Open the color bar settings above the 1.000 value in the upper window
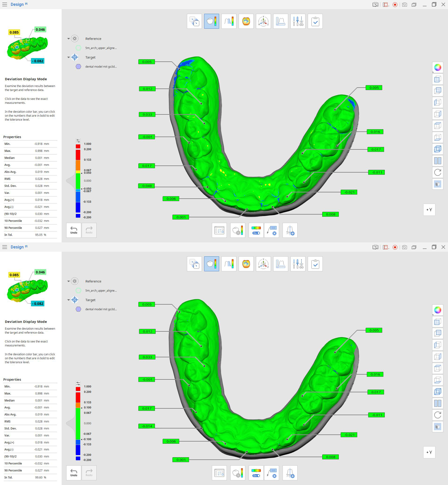Viewport: 448px width, 485px height. pyautogui.click(x=78, y=141)
